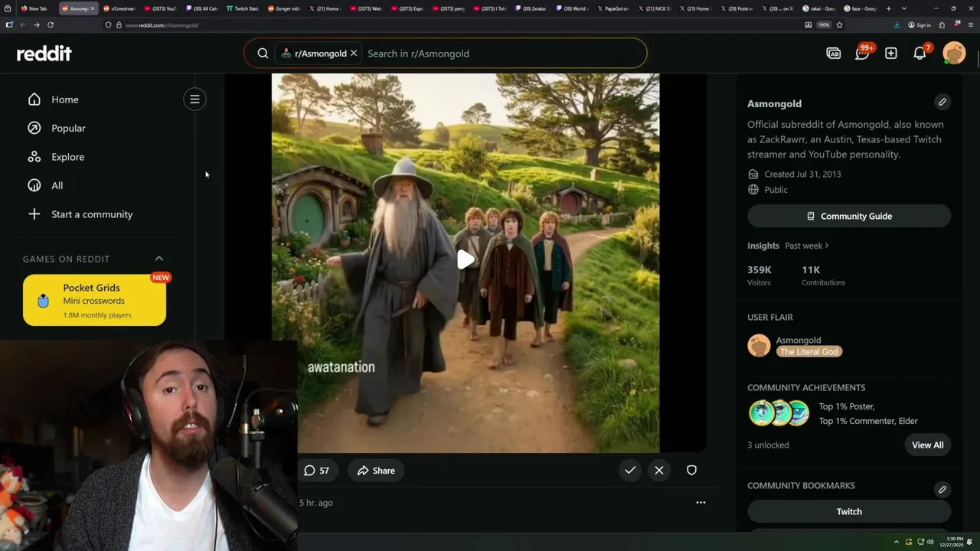Open moderator shield actions on post
The width and height of the screenshot is (980, 551).
tap(691, 471)
